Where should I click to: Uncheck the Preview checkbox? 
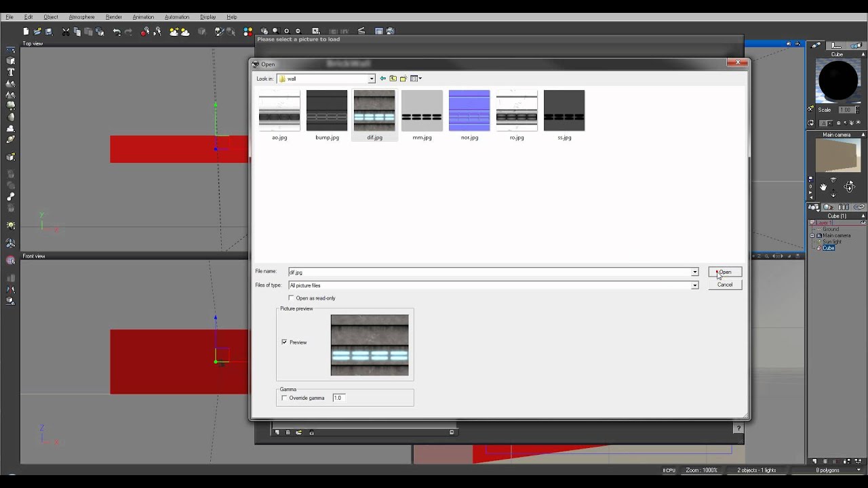pyautogui.click(x=284, y=342)
